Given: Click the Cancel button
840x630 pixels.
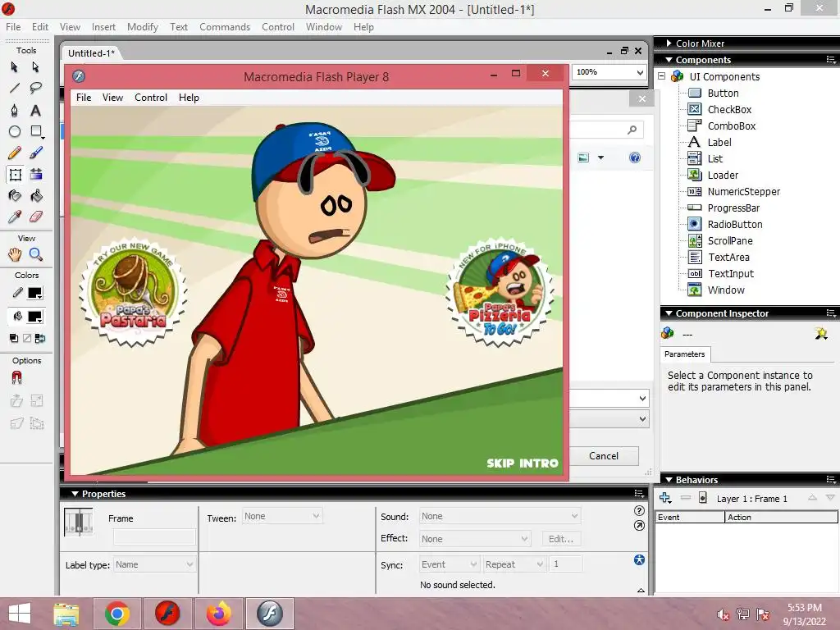Looking at the screenshot, I should 604,456.
